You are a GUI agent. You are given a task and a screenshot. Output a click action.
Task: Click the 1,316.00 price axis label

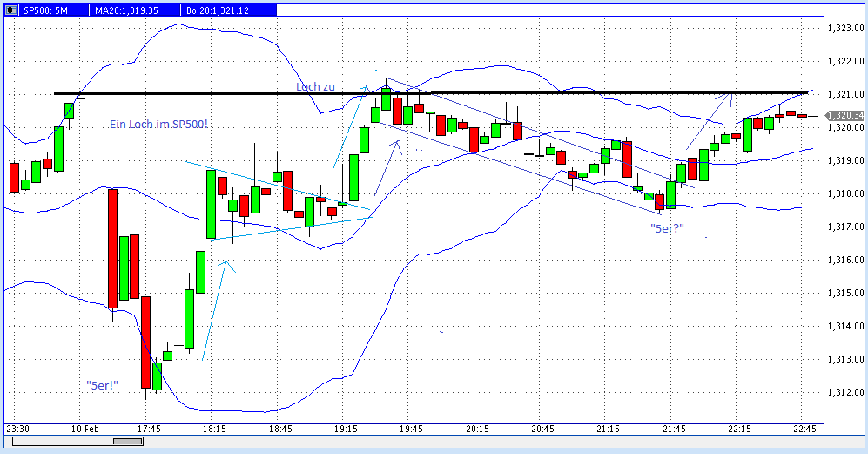point(846,260)
